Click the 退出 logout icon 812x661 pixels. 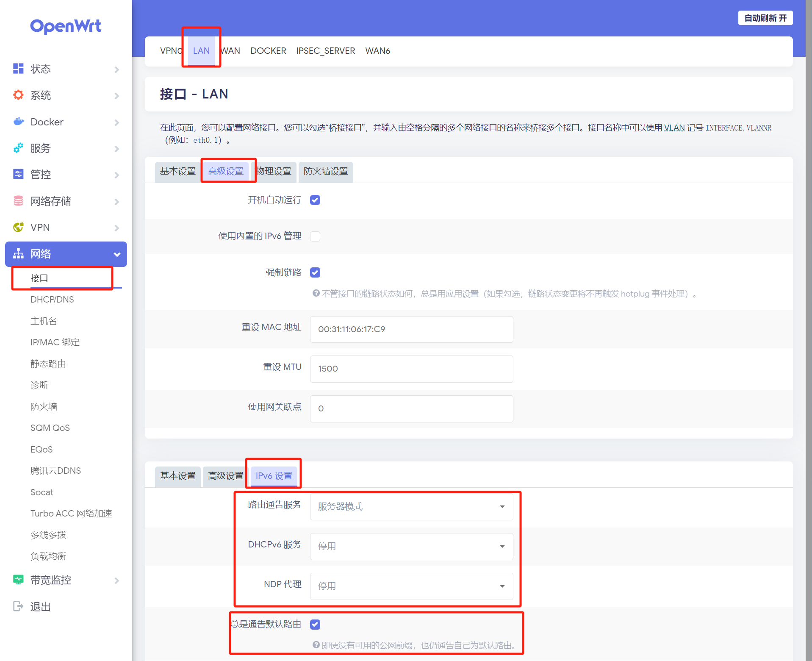(18, 606)
